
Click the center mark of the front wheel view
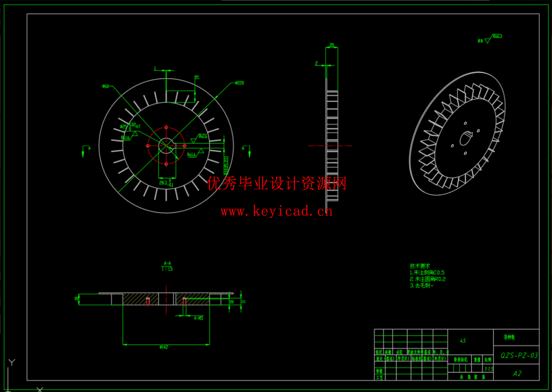coord(166,146)
